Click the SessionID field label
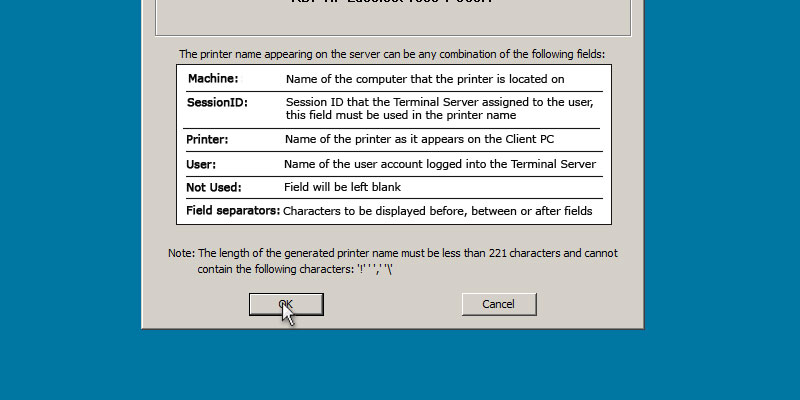The width and height of the screenshot is (800, 400). (x=217, y=102)
